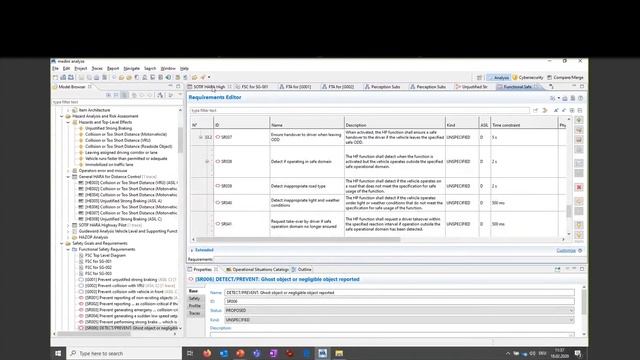Switch to the medini analyze taskbar icon
The width and height of the screenshot is (640, 360).
coord(322,353)
